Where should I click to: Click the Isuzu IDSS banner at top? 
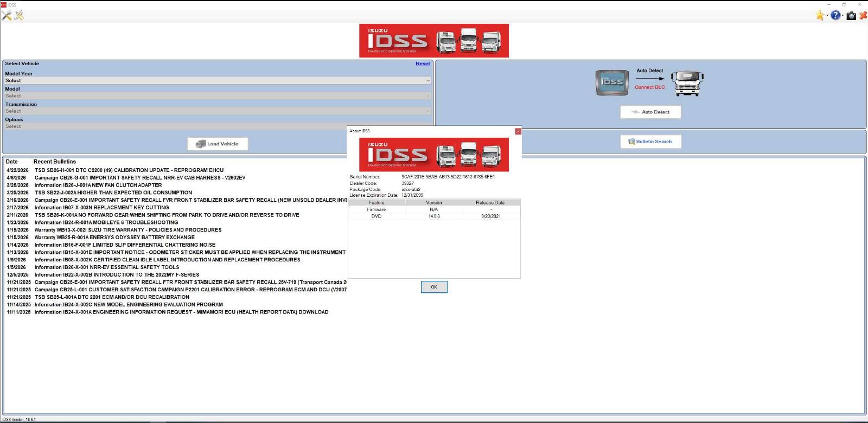434,41
